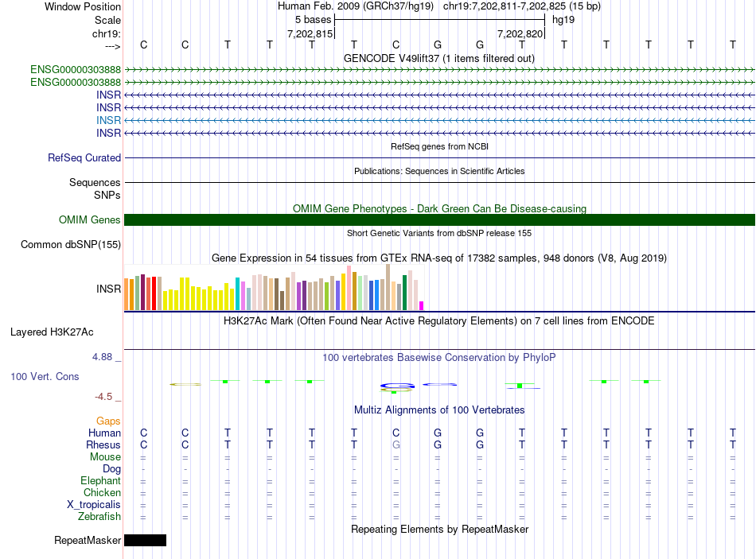Select the Zebrafish species row label
The height and width of the screenshot is (559, 756).
point(99,516)
